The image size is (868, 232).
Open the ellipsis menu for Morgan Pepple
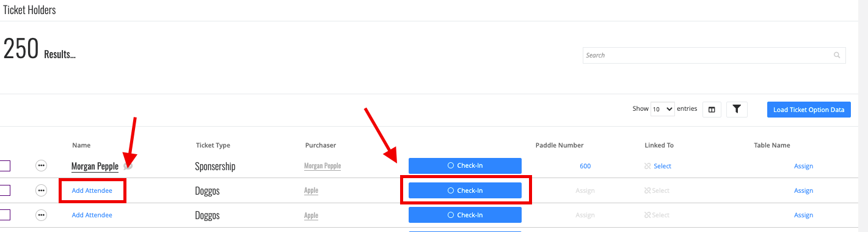coord(42,166)
